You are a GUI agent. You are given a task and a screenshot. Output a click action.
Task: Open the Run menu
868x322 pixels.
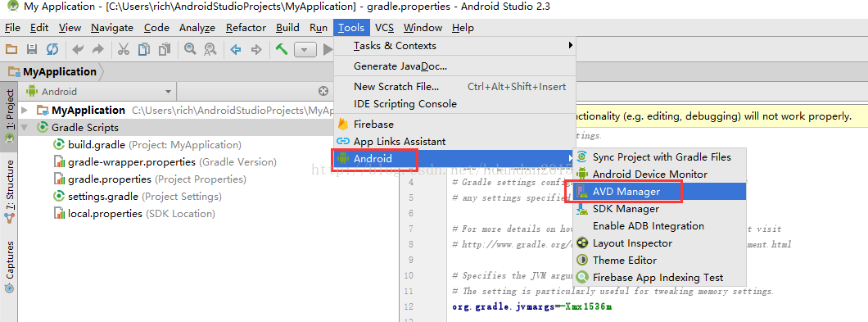(x=319, y=28)
